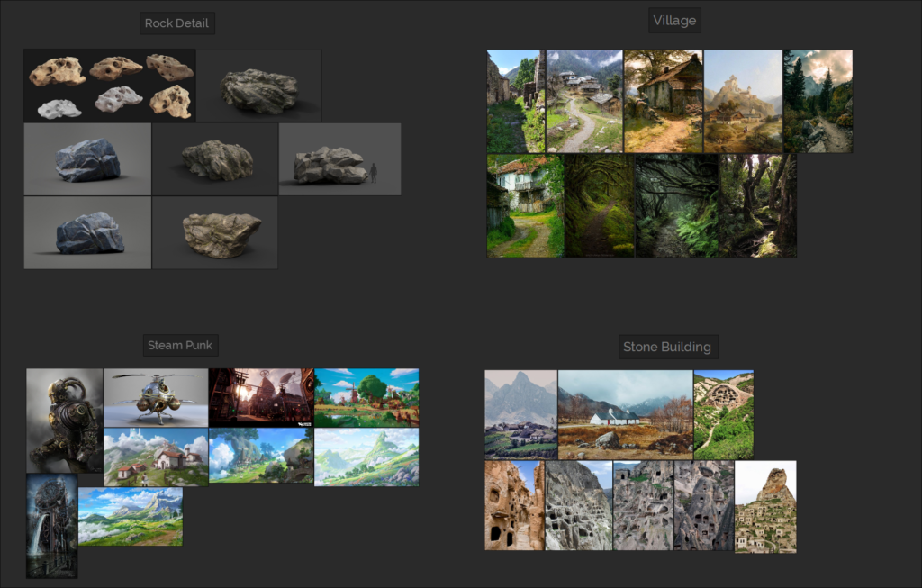Select the rock render with human silhouette
Screen dimensions: 922x588
(339, 159)
